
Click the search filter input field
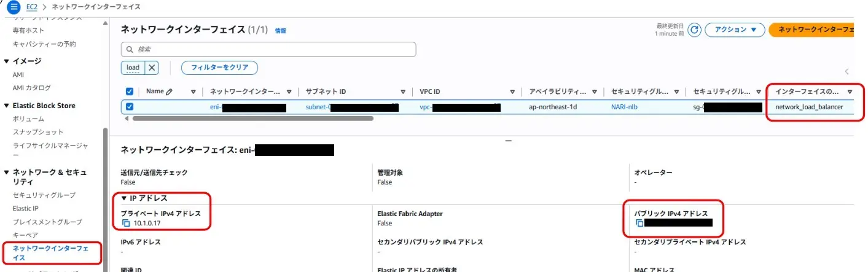click(268, 49)
